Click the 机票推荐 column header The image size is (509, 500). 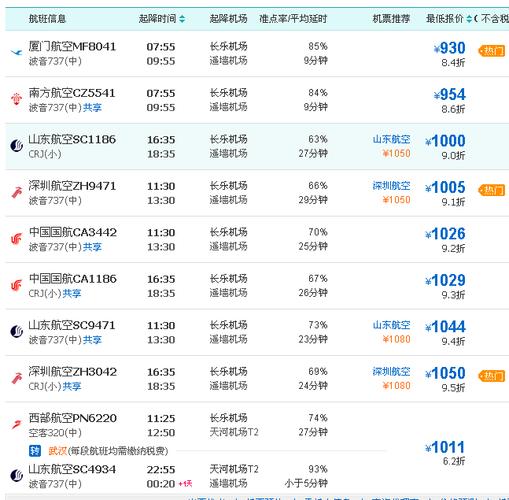(391, 19)
